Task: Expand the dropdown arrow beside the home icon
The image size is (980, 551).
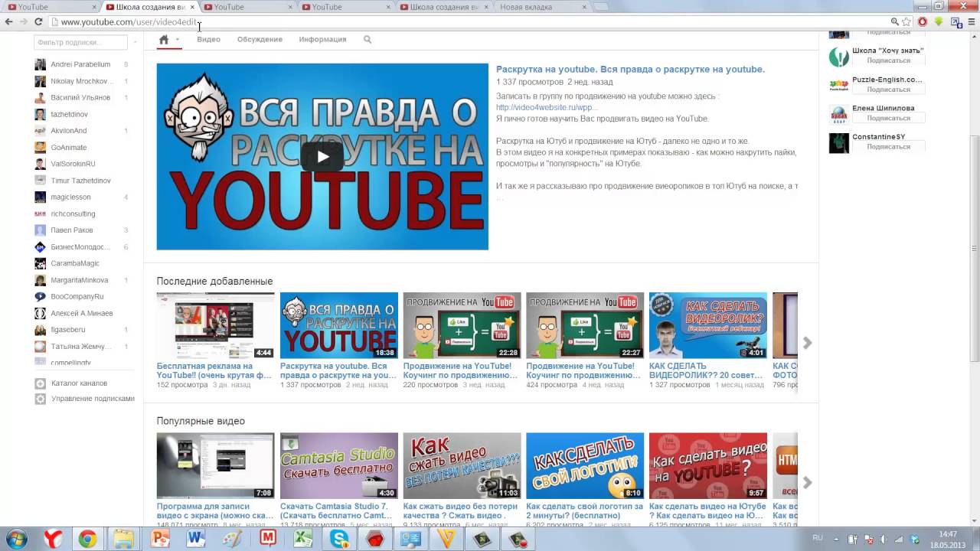Action: coord(178,40)
